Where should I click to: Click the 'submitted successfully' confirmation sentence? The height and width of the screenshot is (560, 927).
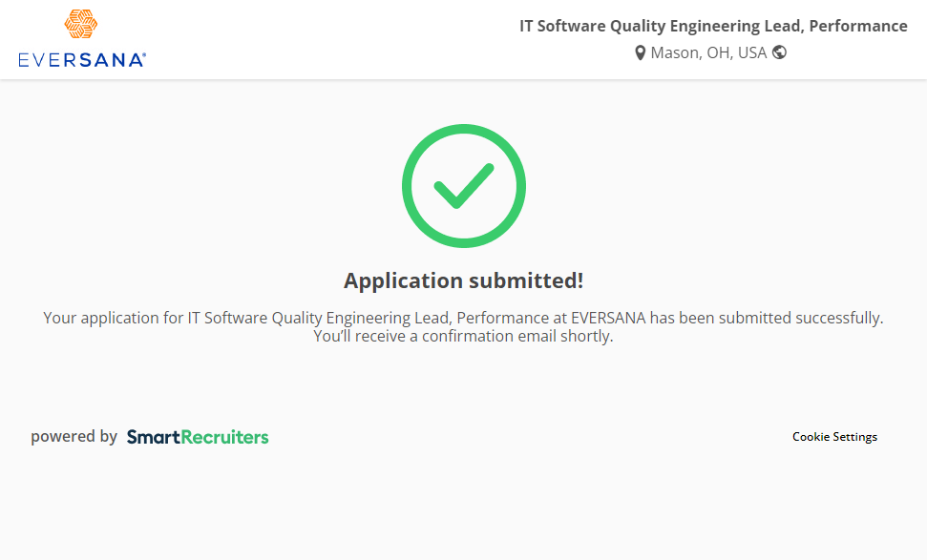463,318
